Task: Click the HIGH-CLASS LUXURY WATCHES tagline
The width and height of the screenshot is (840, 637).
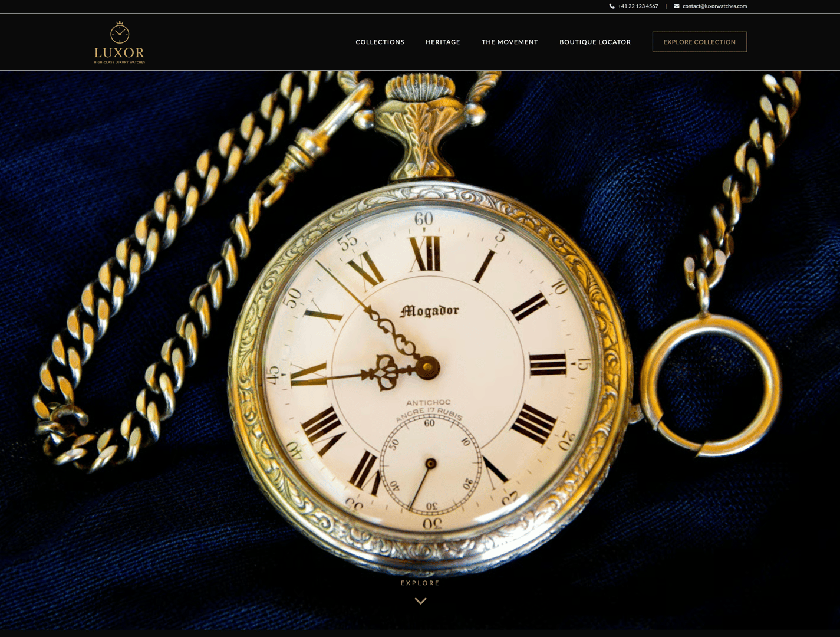Action: [119, 62]
